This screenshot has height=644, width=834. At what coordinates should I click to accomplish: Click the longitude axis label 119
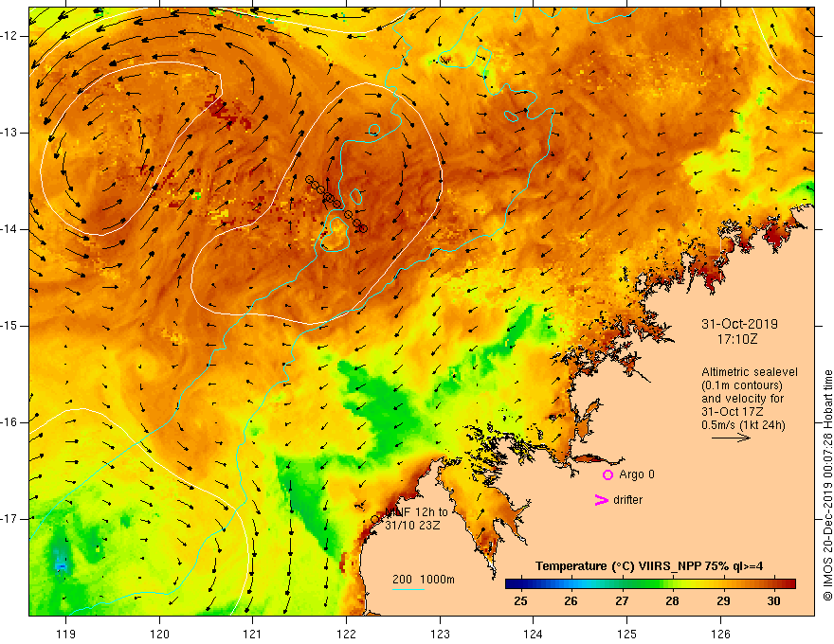pos(65,634)
